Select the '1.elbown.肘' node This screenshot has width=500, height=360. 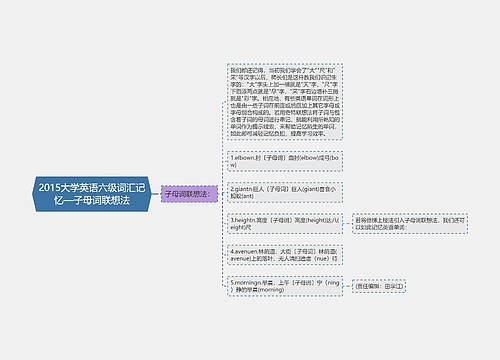coord(285,161)
